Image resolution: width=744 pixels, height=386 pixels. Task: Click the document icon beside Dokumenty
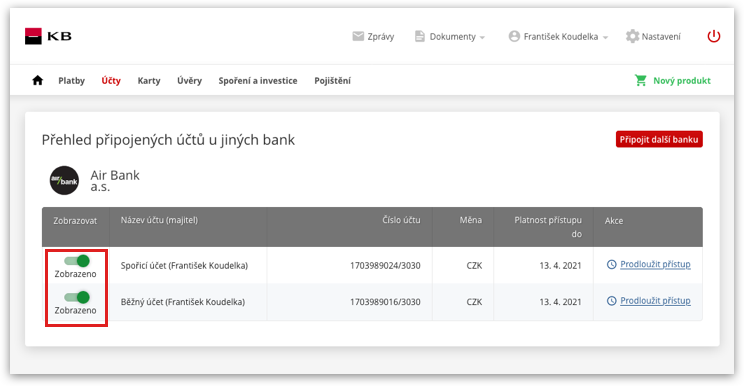coord(419,37)
